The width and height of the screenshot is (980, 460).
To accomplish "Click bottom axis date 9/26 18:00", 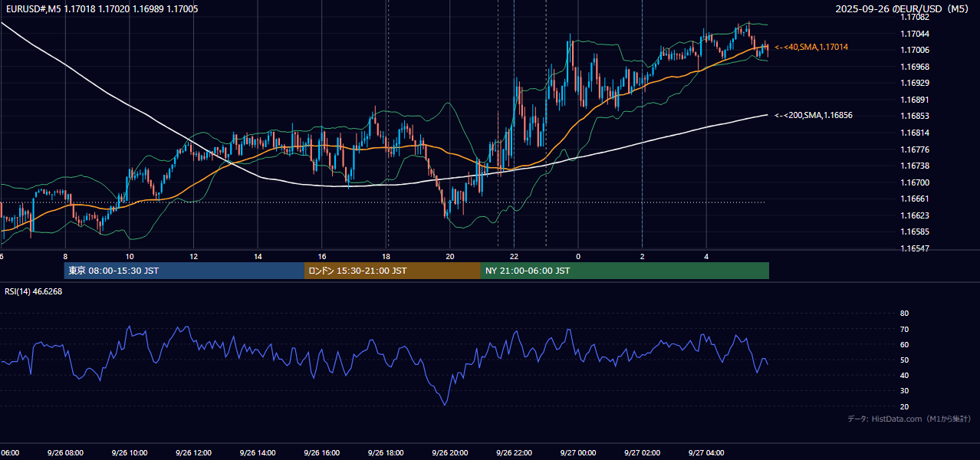I will coord(386,453).
